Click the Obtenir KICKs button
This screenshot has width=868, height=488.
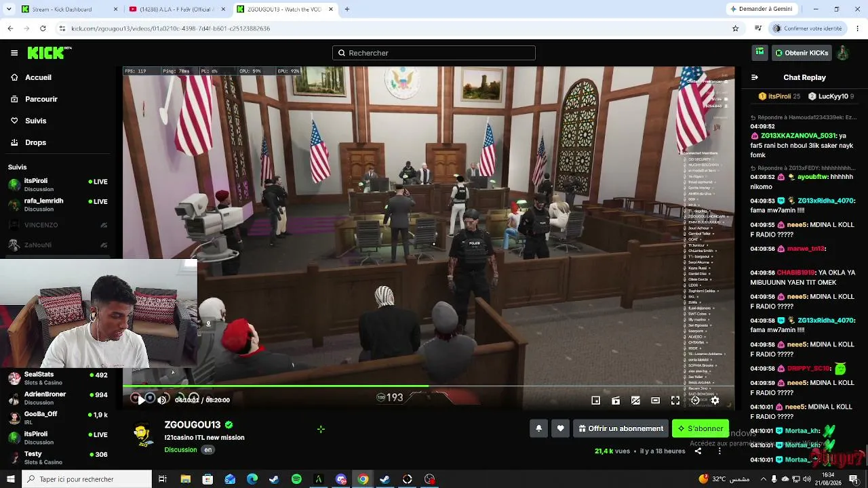802,53
